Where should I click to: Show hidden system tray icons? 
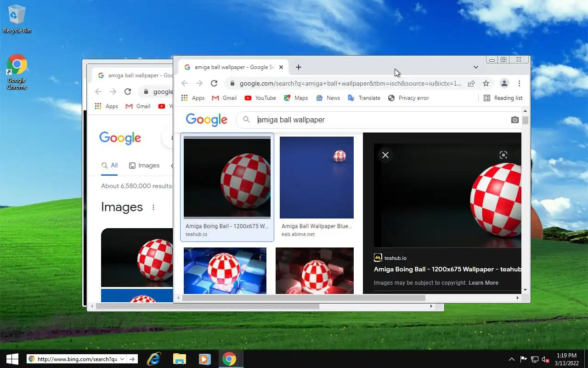[x=512, y=359]
